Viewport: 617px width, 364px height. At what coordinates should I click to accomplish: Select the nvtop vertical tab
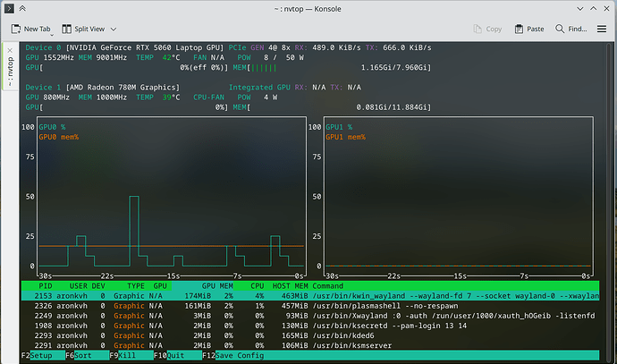[x=10, y=72]
